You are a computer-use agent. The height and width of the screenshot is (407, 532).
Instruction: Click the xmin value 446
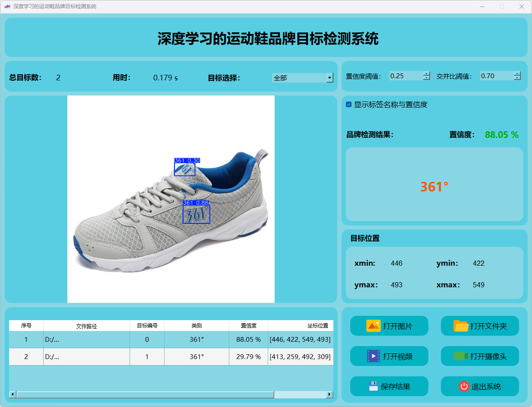(396, 263)
